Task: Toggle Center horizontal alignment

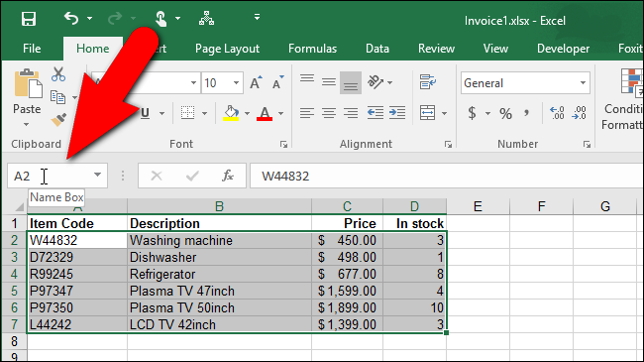Action: pyautogui.click(x=329, y=113)
